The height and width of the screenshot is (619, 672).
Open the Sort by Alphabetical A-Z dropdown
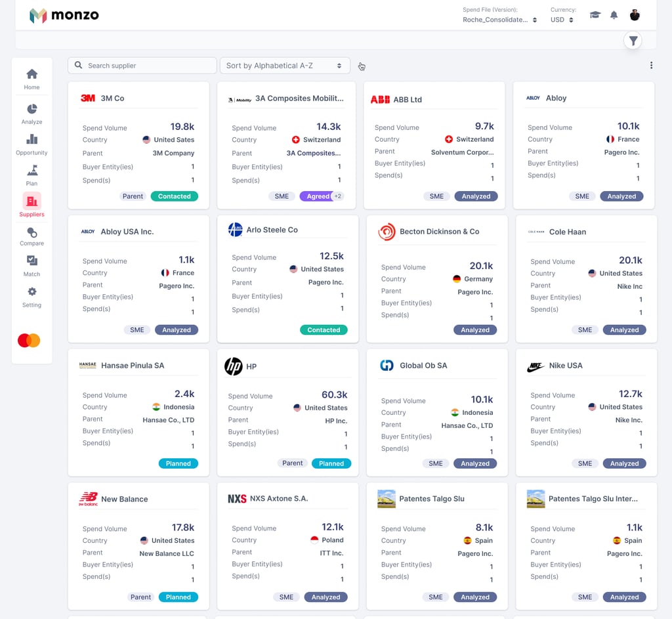[x=285, y=66]
